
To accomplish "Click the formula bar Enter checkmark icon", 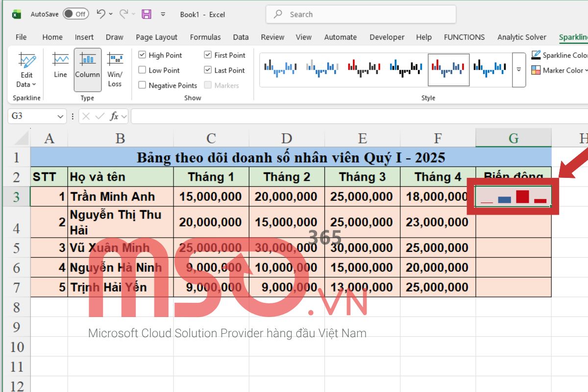I will (100, 116).
